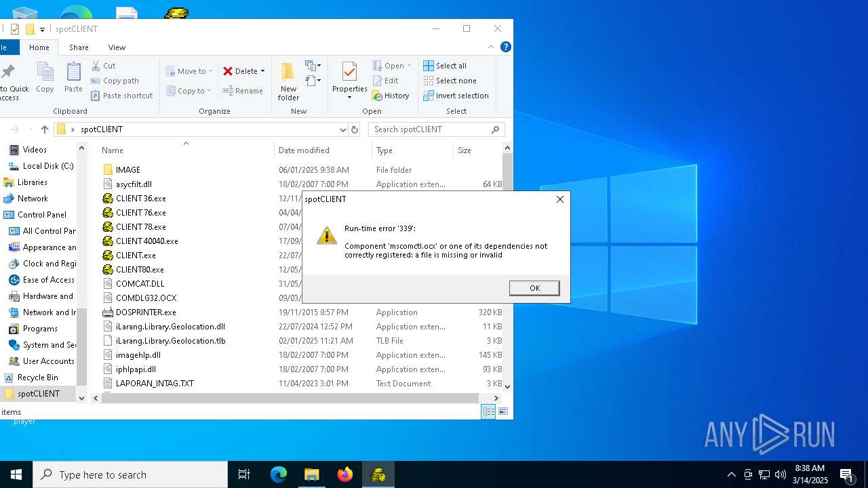The width and height of the screenshot is (868, 488).
Task: Click Select none in the ribbon
Action: 450,81
